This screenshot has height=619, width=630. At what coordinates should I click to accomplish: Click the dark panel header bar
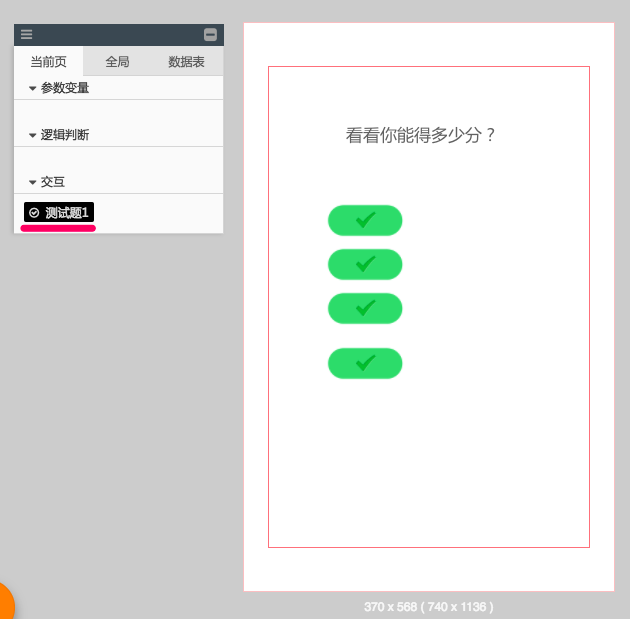click(x=118, y=34)
